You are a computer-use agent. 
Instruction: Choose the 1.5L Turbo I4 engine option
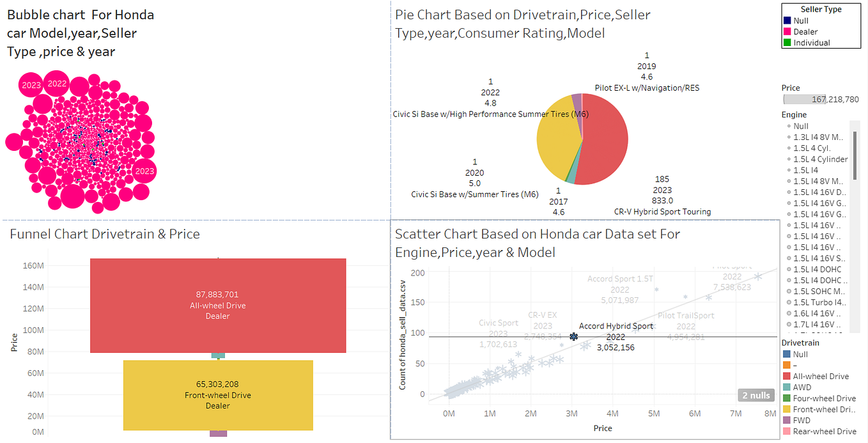pos(815,302)
